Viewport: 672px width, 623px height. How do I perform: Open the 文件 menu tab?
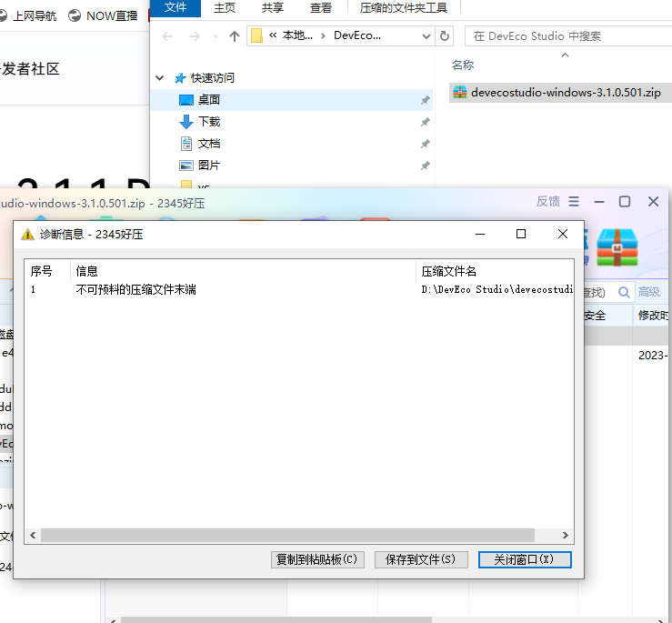click(x=176, y=7)
